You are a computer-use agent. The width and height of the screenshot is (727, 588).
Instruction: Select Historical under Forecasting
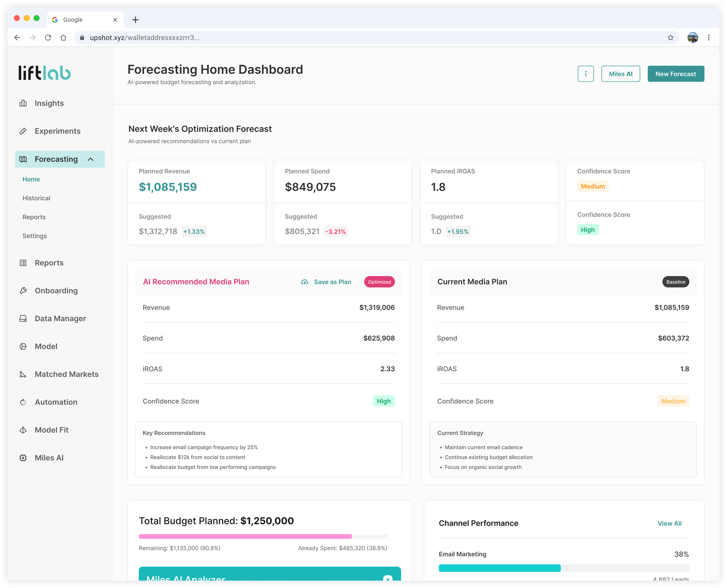click(x=36, y=198)
